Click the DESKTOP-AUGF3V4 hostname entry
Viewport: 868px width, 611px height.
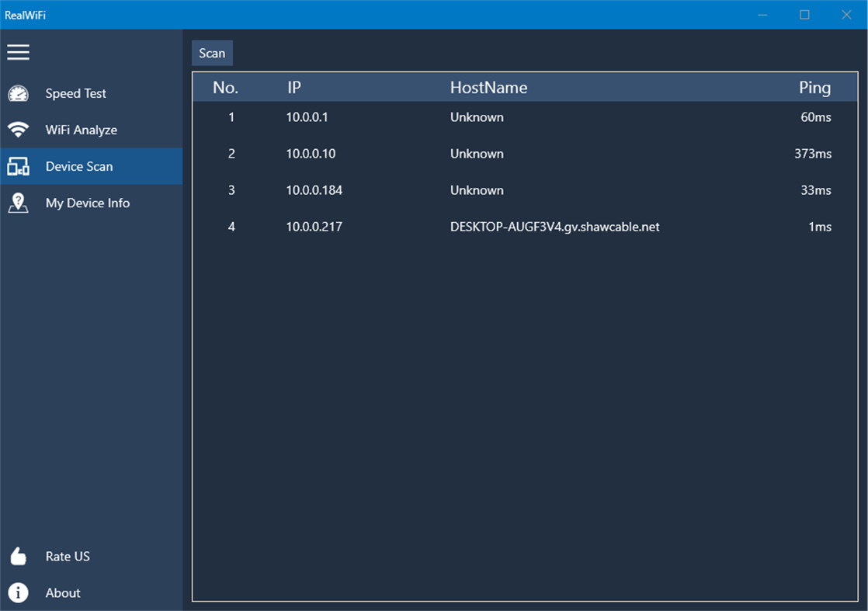coord(554,227)
